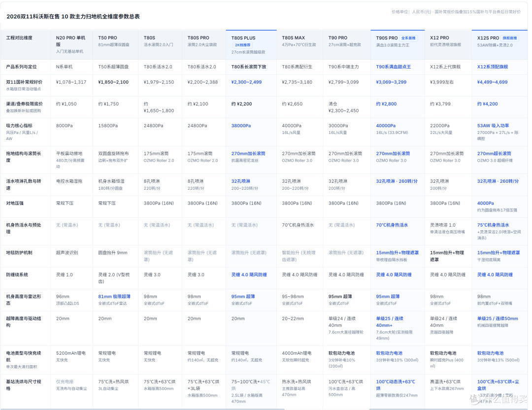Click the T90系满血甜点王 positioning cell
This screenshot has width=532, height=410.
point(393,67)
